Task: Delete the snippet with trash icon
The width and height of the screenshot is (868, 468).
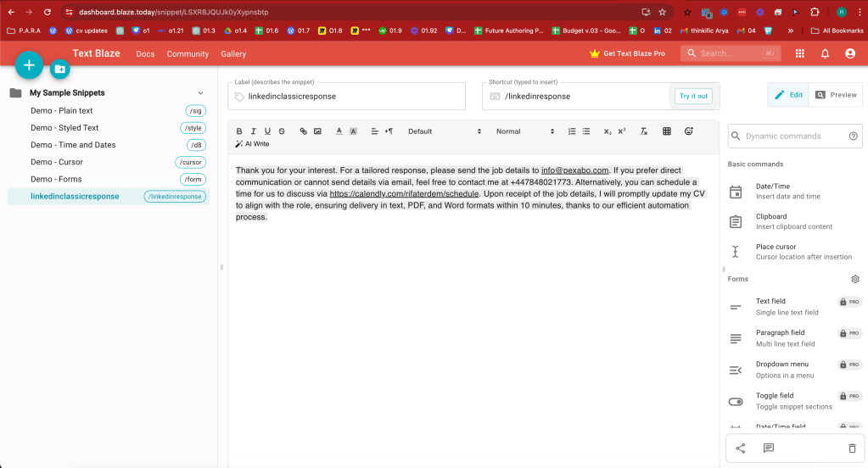Action: 853,448
